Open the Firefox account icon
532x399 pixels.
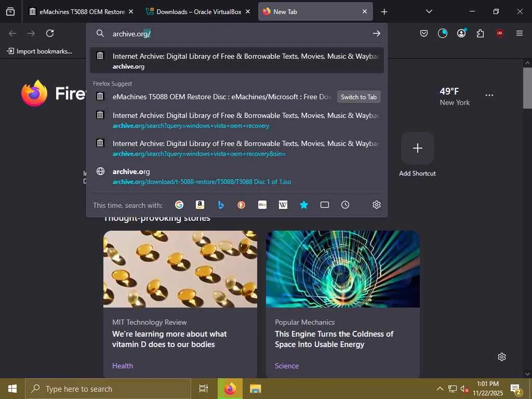click(x=461, y=33)
